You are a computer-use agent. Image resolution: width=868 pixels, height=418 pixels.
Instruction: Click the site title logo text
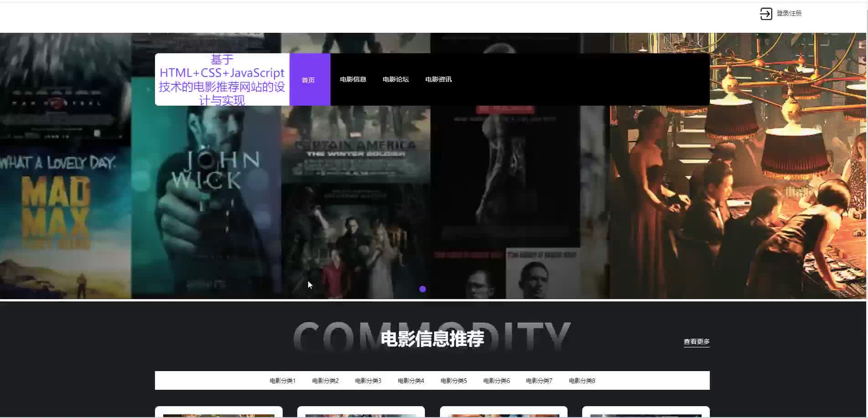[x=222, y=80]
